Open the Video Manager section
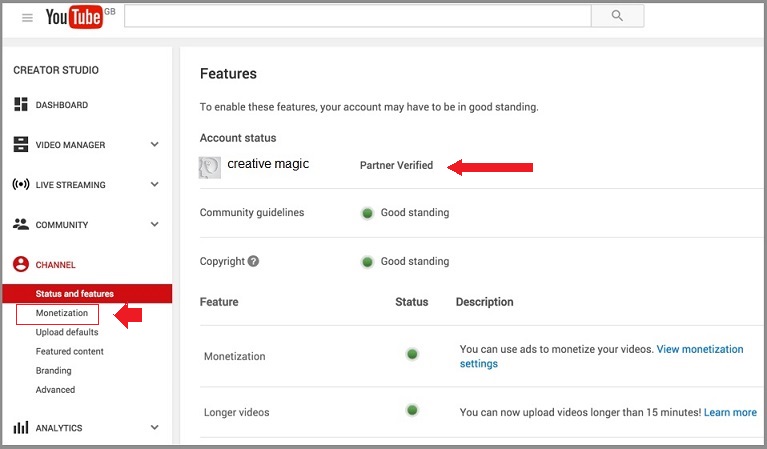The width and height of the screenshot is (767, 449). click(x=70, y=145)
